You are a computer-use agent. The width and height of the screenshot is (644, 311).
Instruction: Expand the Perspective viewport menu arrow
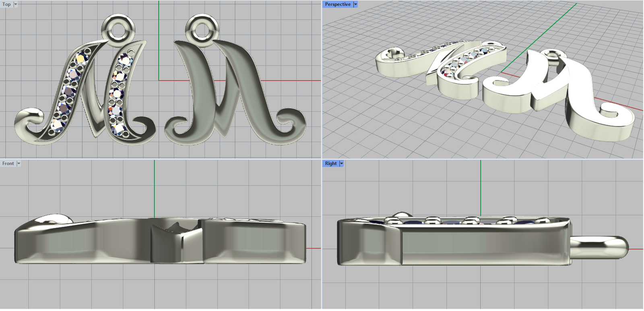(355, 4)
